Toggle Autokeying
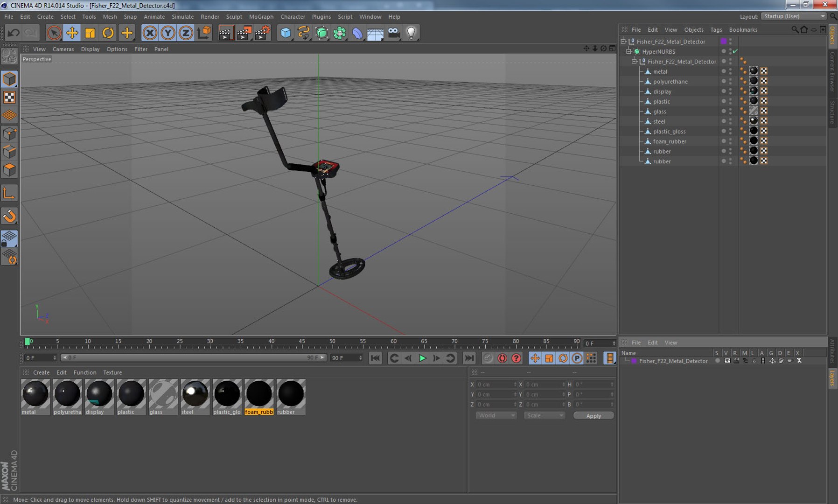The image size is (838, 504). [502, 358]
